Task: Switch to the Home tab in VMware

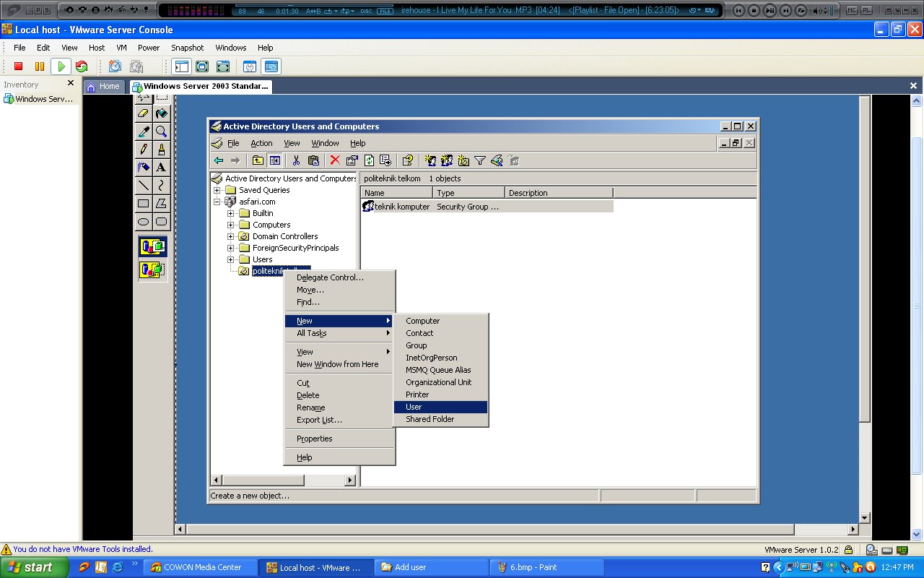Action: [103, 86]
